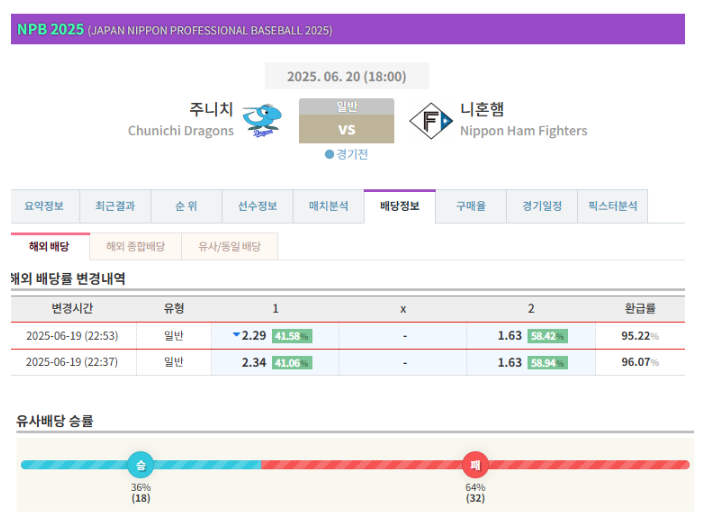Click the Nippon Ham Fighters English name
Screen dimensions: 711x531
524,131
